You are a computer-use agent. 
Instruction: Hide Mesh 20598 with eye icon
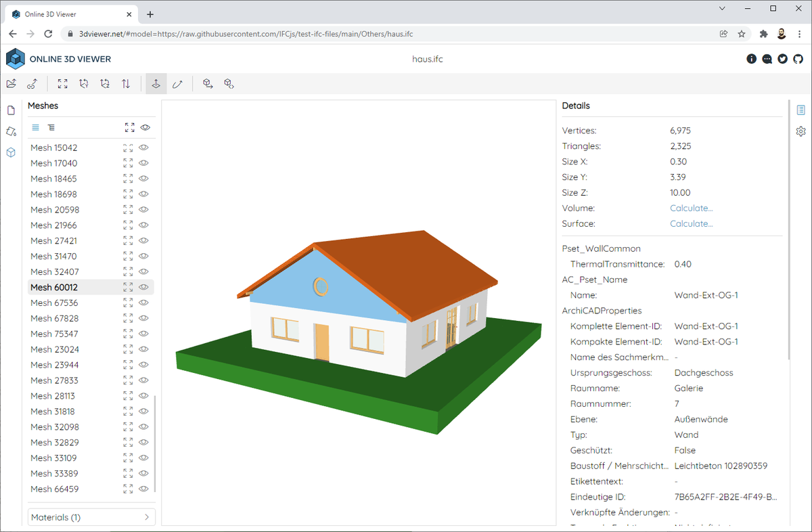(143, 210)
